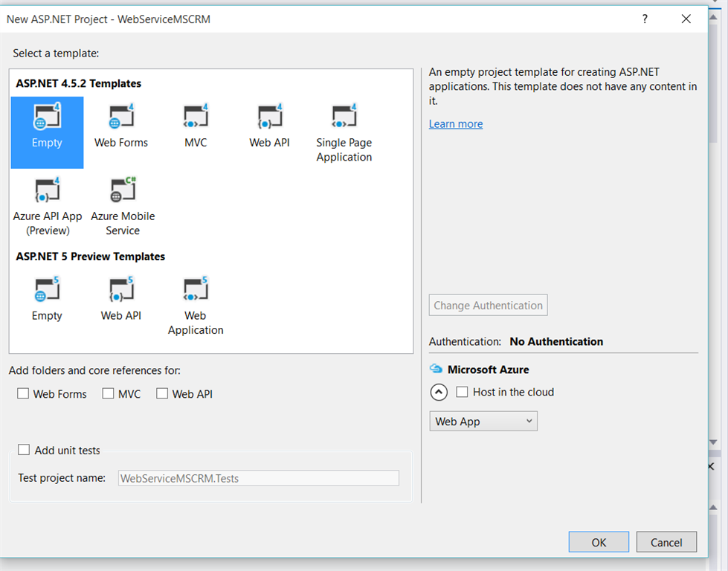Viewport: 728px width, 571px height.
Task: Click the background window scrollbar down arrow
Action: coord(714,442)
